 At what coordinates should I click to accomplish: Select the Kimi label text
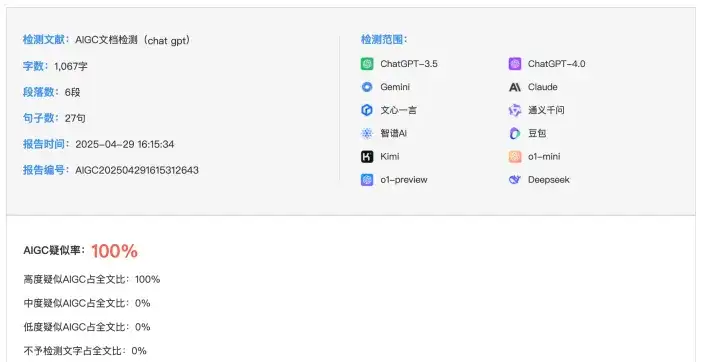coord(390,156)
